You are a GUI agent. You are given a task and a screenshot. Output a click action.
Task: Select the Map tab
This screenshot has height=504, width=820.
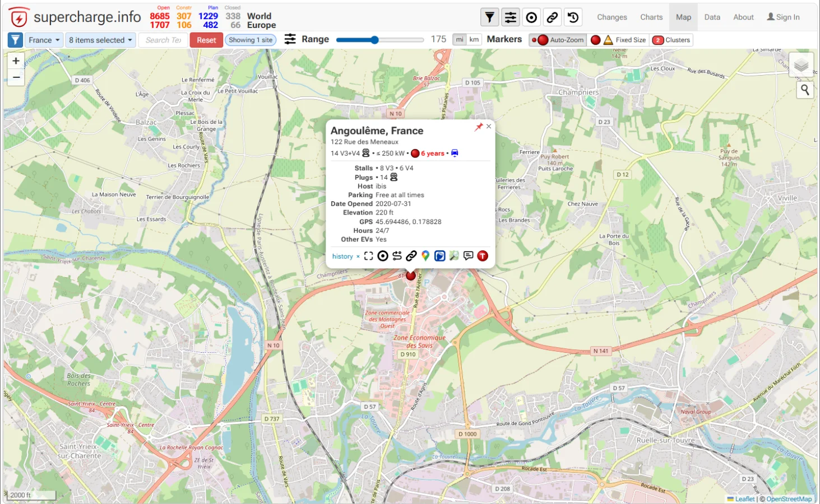click(683, 17)
